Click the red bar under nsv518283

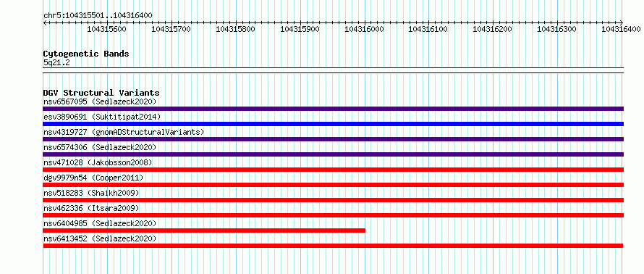click(334, 200)
